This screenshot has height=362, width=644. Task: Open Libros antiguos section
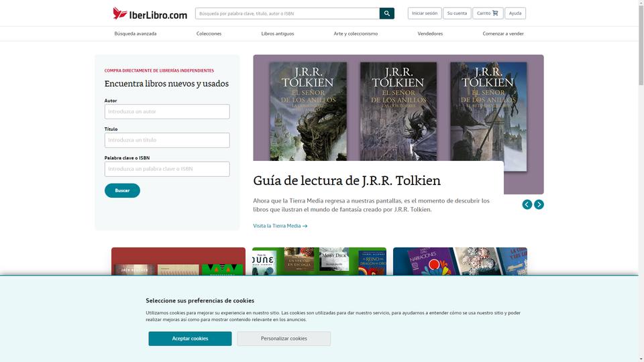pos(278,34)
